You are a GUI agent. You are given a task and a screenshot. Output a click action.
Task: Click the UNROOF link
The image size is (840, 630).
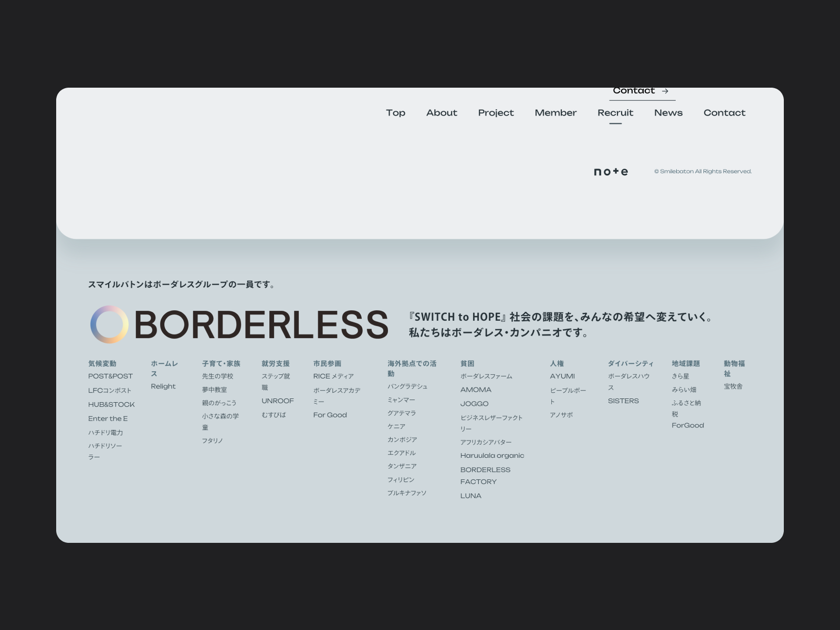pos(278,401)
